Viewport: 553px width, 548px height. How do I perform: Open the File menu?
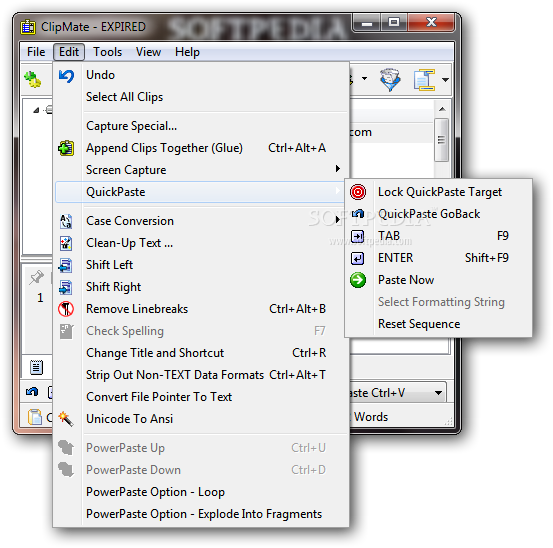point(36,52)
